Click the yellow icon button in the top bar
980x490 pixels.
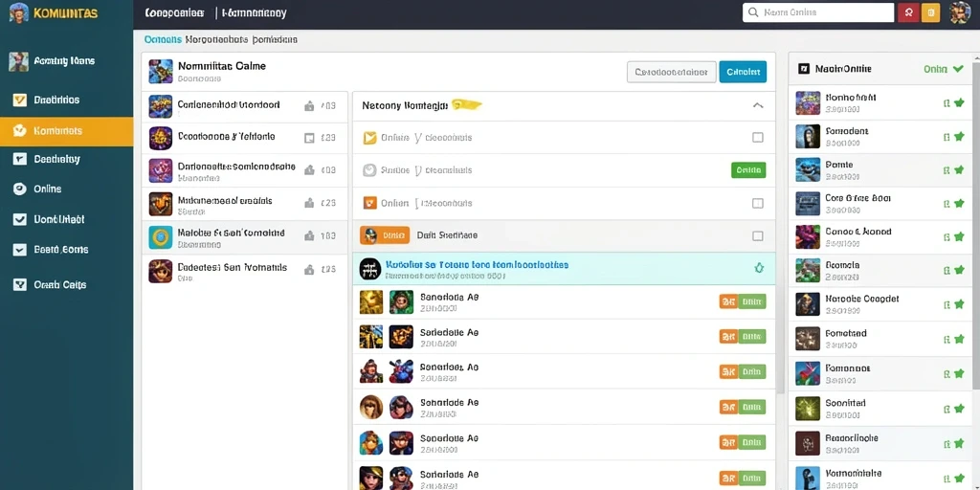(930, 12)
